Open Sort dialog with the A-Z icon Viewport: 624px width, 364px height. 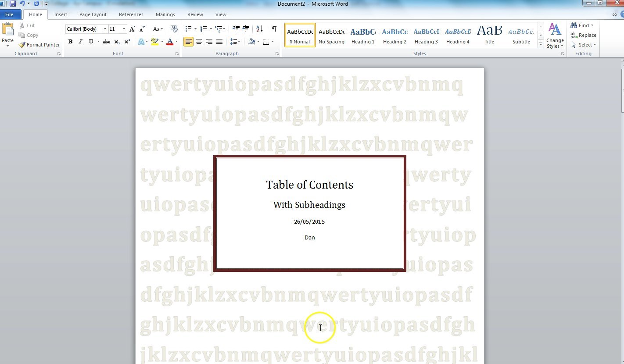click(259, 29)
